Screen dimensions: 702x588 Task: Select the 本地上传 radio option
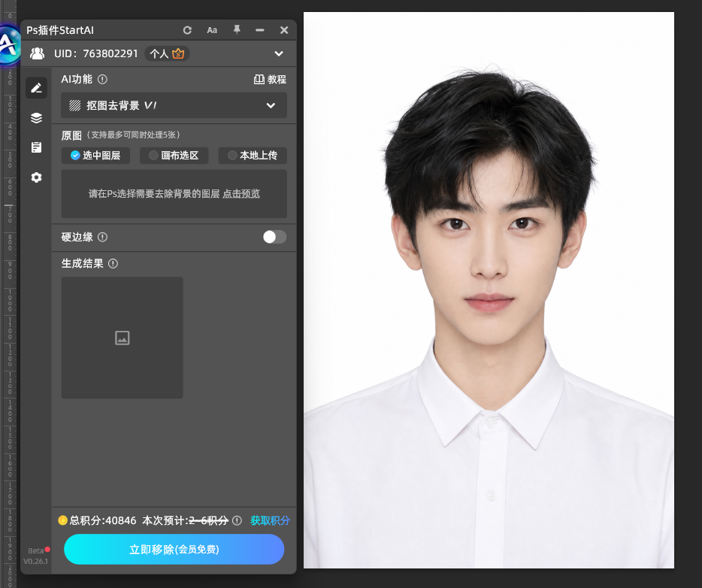pyautogui.click(x=253, y=156)
